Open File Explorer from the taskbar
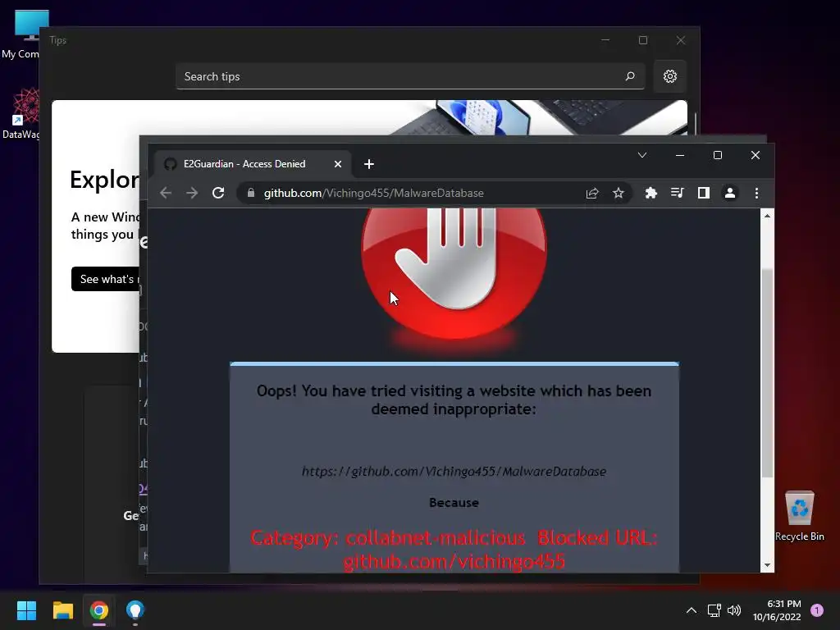Image resolution: width=840 pixels, height=630 pixels. point(62,610)
